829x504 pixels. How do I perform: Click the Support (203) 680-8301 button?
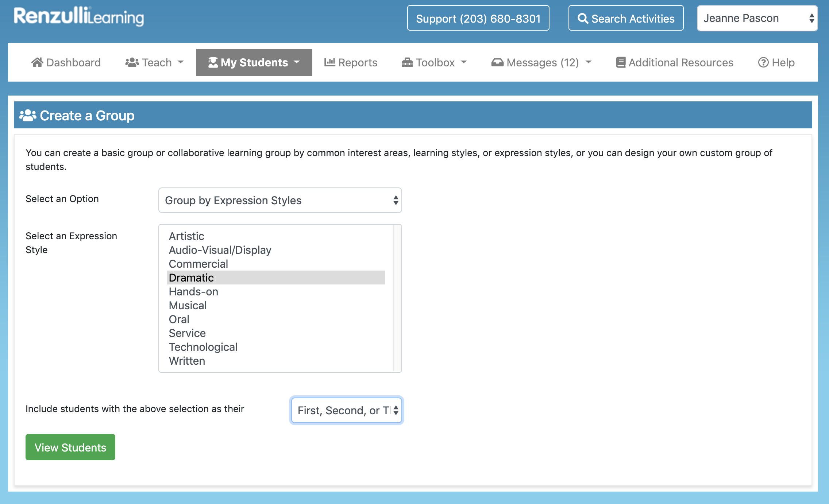pyautogui.click(x=478, y=18)
